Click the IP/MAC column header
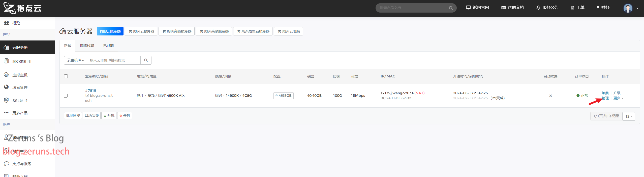Image resolution: width=644 pixels, height=177 pixels. pos(388,76)
